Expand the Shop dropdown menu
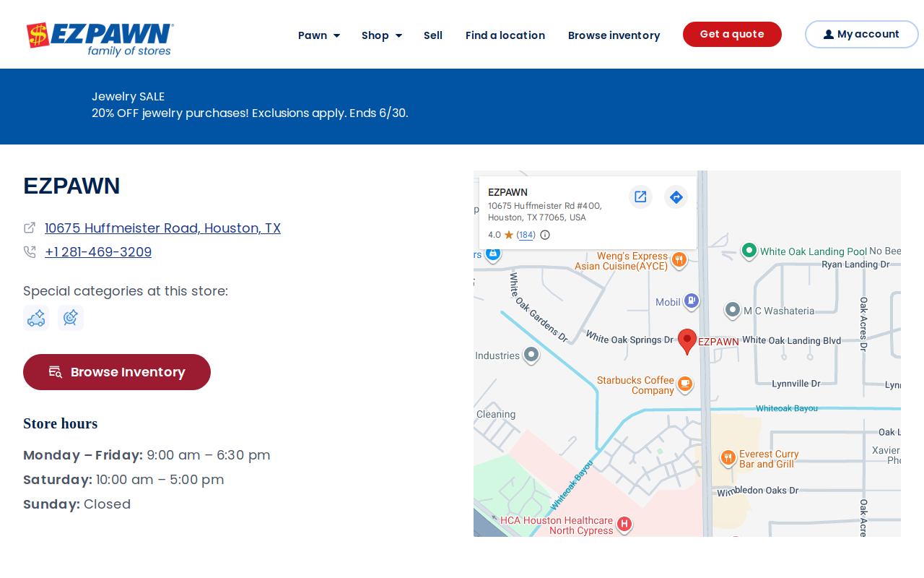The width and height of the screenshot is (924, 578). [382, 35]
